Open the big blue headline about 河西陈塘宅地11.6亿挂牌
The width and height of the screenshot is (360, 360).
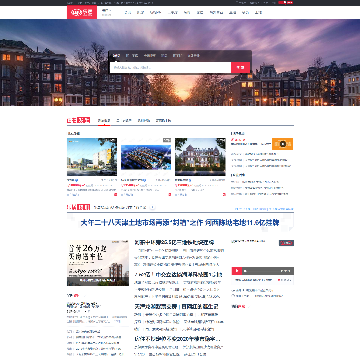click(x=180, y=223)
